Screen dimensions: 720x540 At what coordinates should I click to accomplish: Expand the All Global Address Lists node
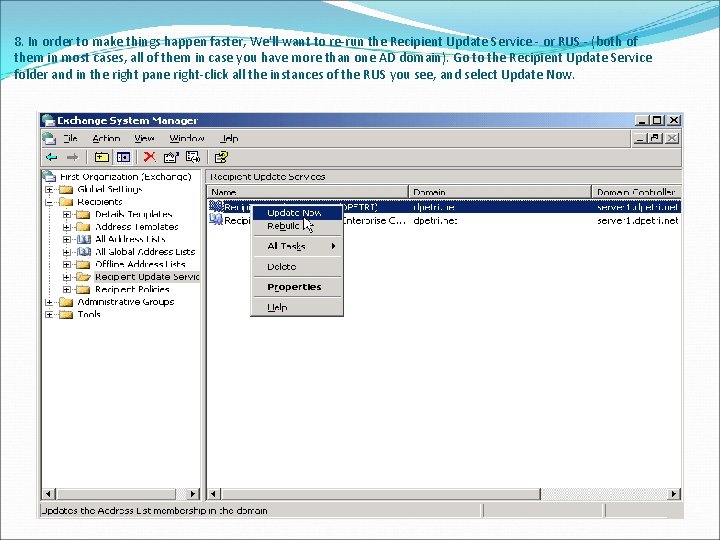click(67, 252)
